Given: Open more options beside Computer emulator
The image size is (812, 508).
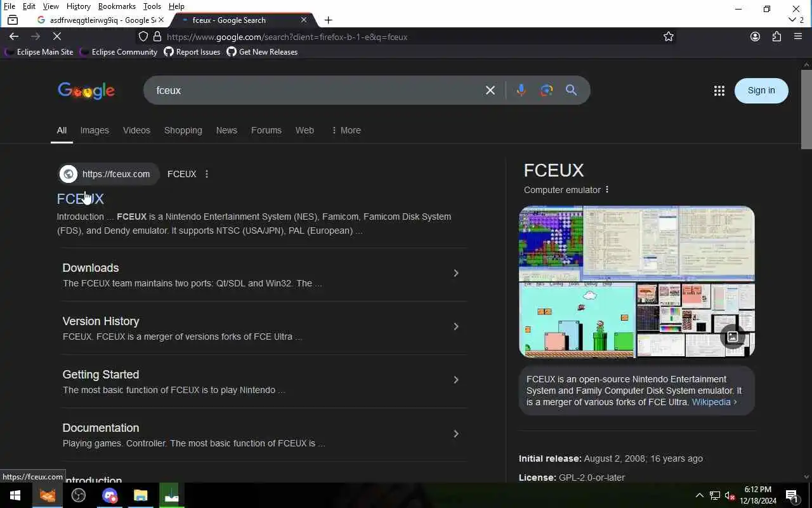Looking at the screenshot, I should [x=607, y=190].
